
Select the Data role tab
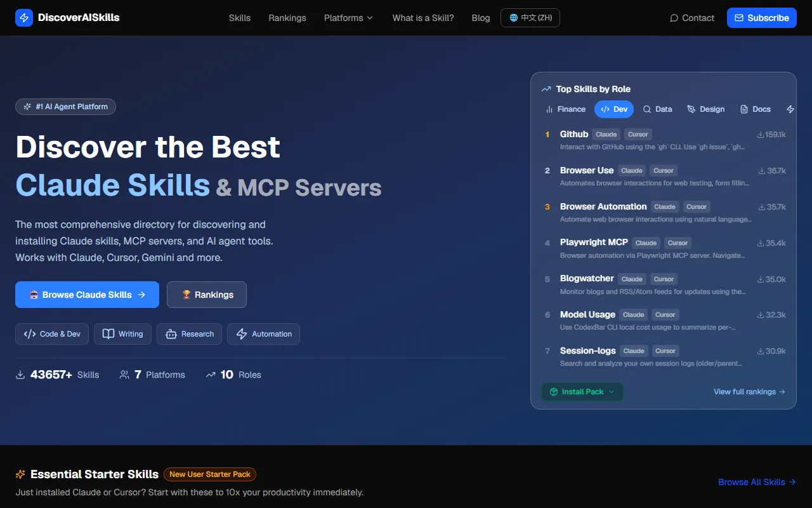657,109
